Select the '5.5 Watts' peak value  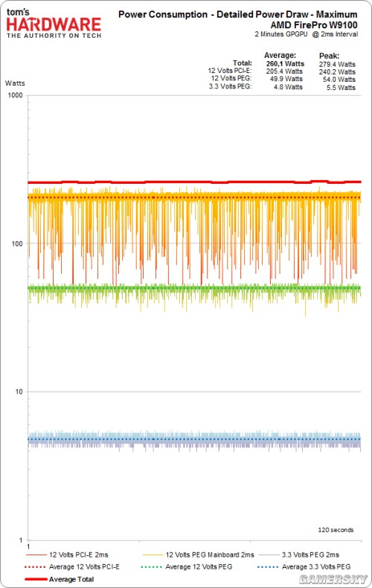coord(341,88)
